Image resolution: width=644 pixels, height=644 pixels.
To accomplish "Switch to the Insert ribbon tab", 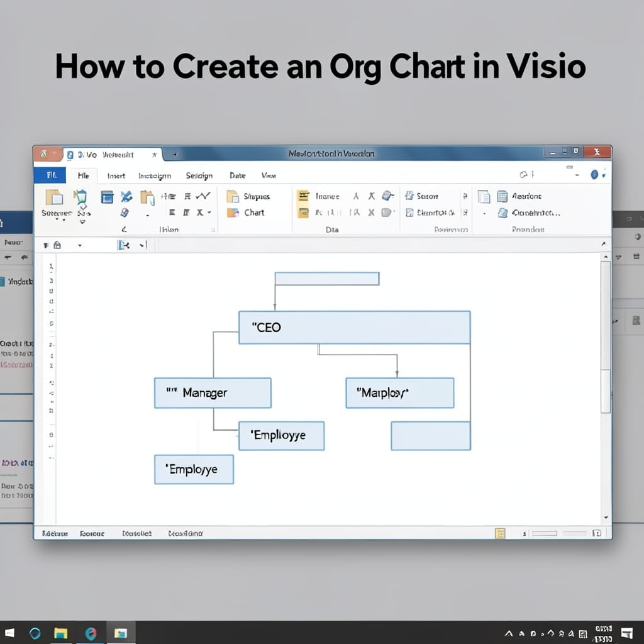I will click(x=116, y=176).
